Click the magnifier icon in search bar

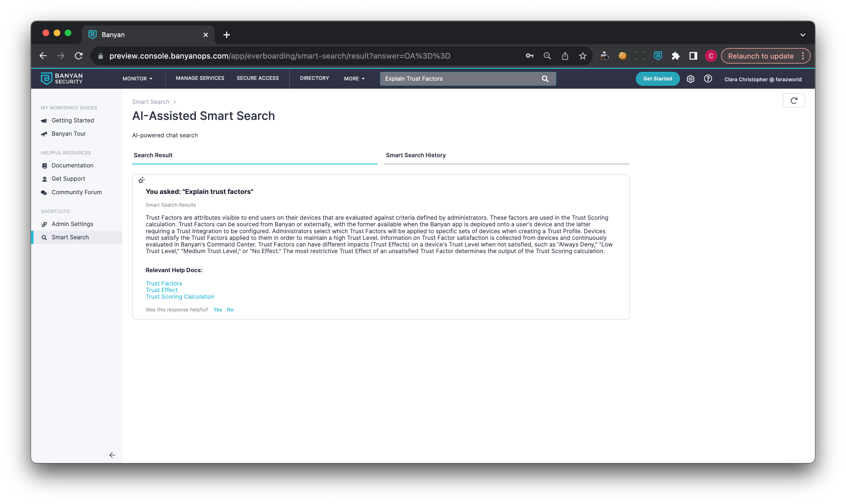click(x=545, y=79)
